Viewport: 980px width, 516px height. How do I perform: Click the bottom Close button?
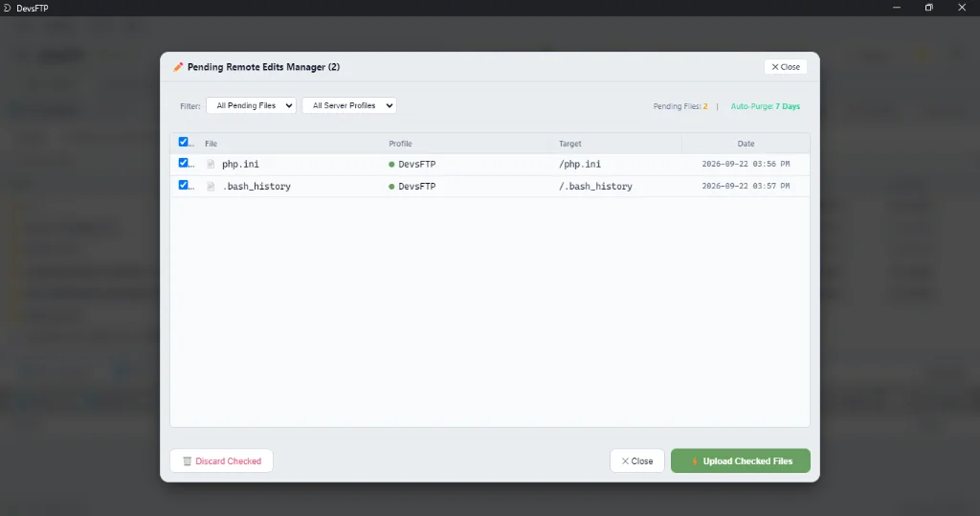(x=636, y=461)
